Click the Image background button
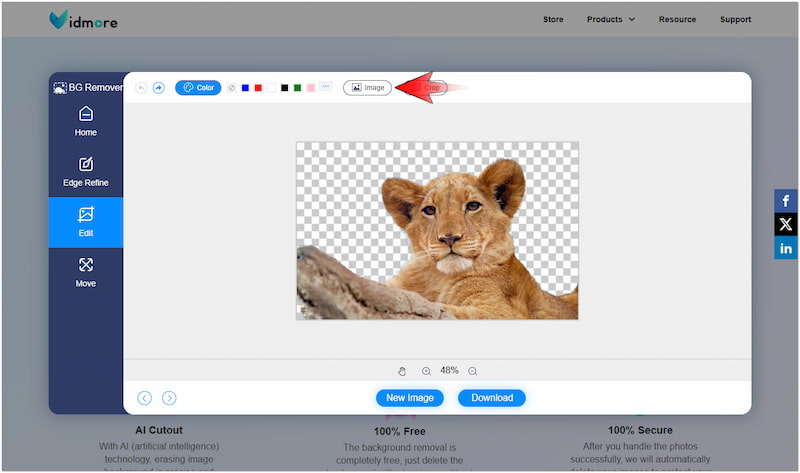 click(367, 88)
